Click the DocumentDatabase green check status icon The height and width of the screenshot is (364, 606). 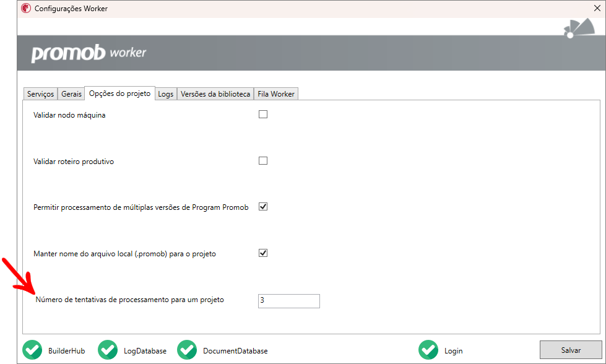pos(187,350)
